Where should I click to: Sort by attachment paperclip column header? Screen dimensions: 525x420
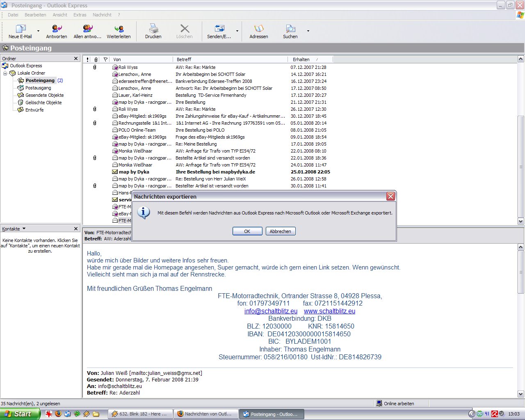pos(96,59)
